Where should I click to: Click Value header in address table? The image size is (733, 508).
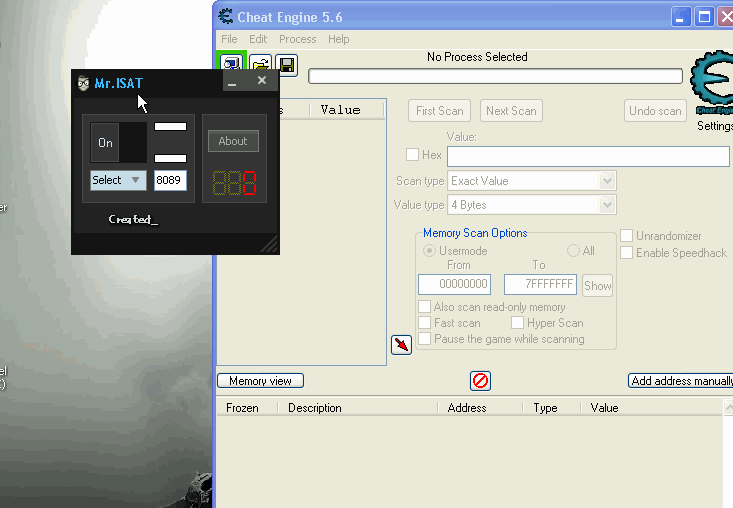[x=652, y=408]
